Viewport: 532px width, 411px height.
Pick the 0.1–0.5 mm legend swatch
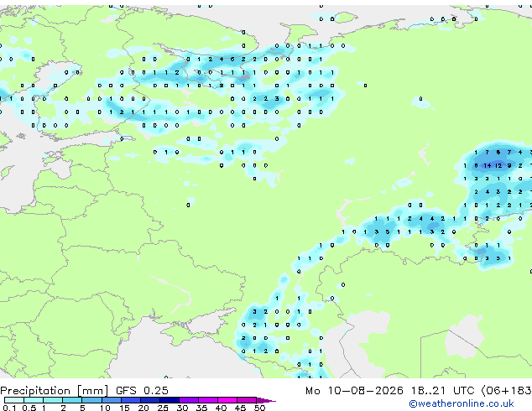click(x=14, y=400)
